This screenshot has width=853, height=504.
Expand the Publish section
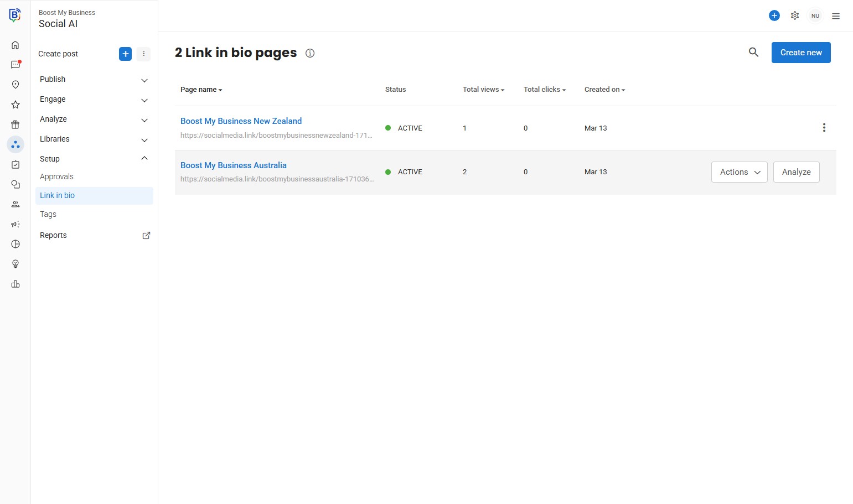tap(144, 80)
